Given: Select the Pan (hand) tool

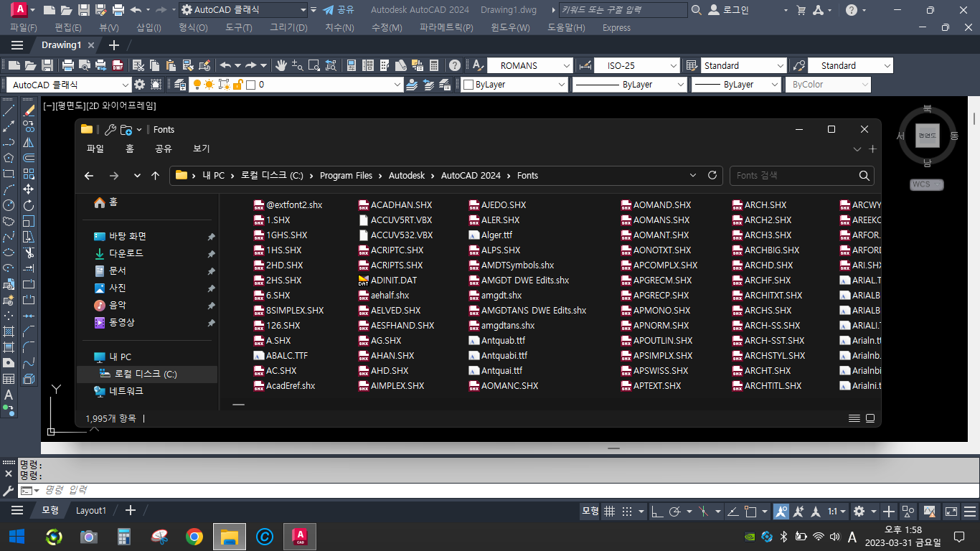Looking at the screenshot, I should [x=281, y=65].
